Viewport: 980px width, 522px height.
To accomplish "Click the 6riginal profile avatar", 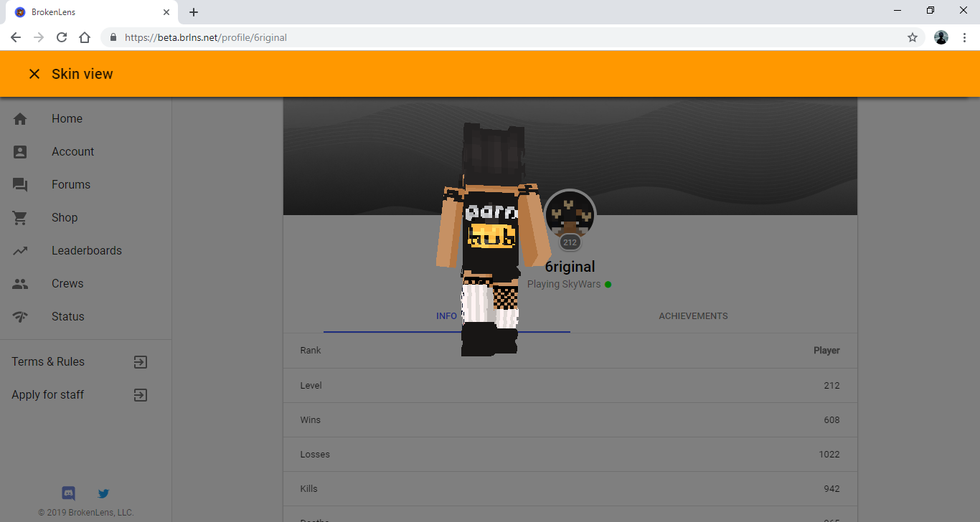I will [x=570, y=215].
